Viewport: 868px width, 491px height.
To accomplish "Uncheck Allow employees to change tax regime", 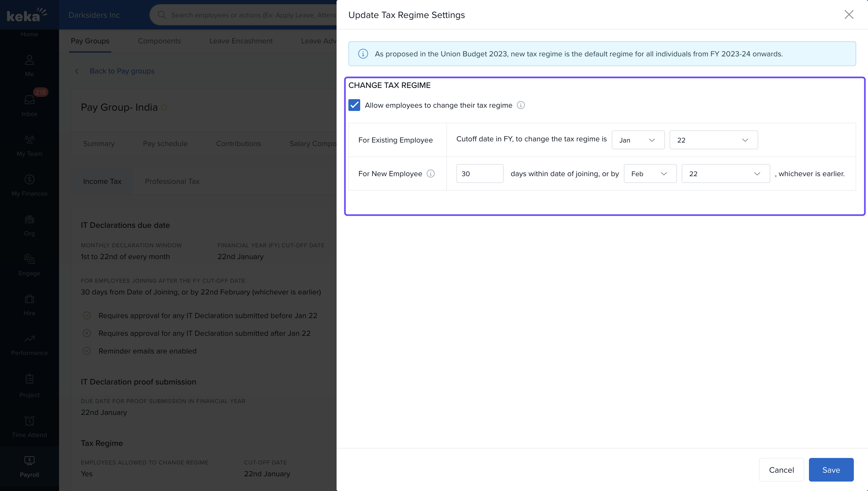I will pyautogui.click(x=354, y=105).
